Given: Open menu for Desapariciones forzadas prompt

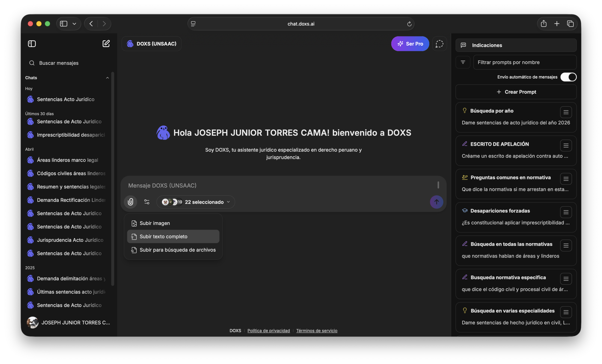Looking at the screenshot, I should click(x=566, y=212).
